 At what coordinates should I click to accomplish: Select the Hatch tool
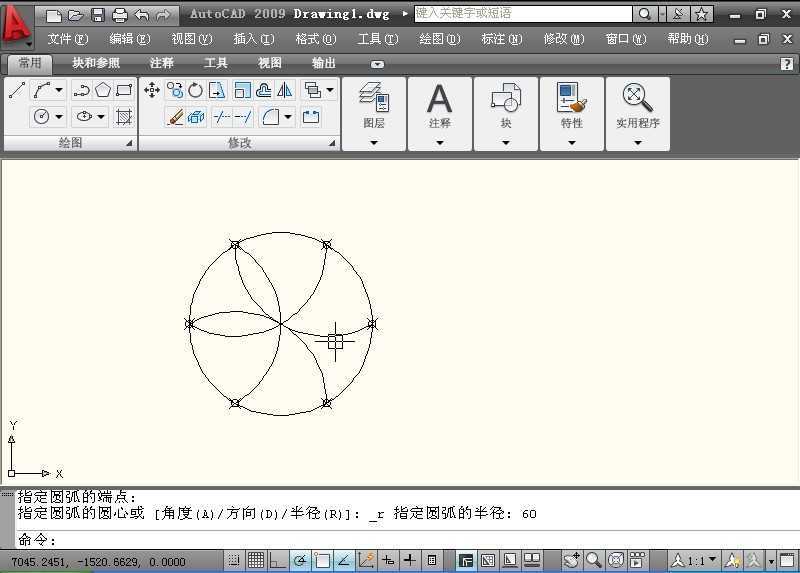[x=124, y=117]
